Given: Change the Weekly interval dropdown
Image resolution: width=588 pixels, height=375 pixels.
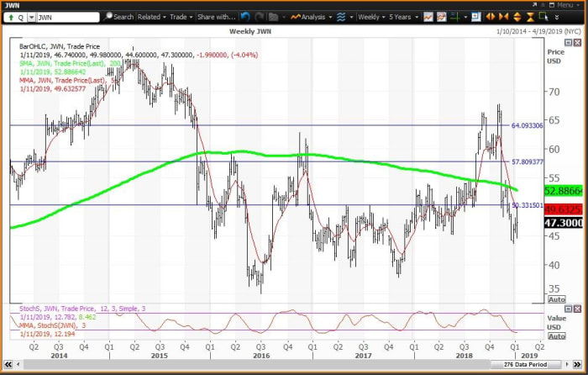Looking at the screenshot, I should point(372,16).
